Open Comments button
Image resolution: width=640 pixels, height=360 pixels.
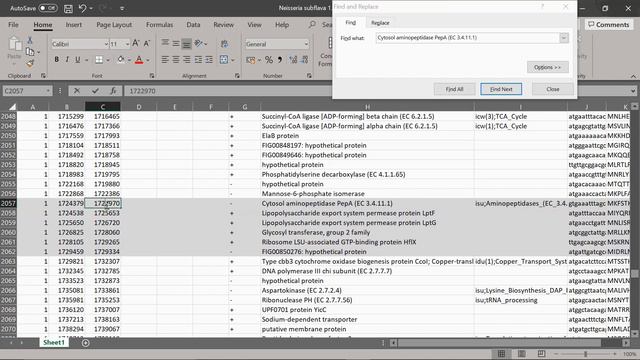[608, 24]
